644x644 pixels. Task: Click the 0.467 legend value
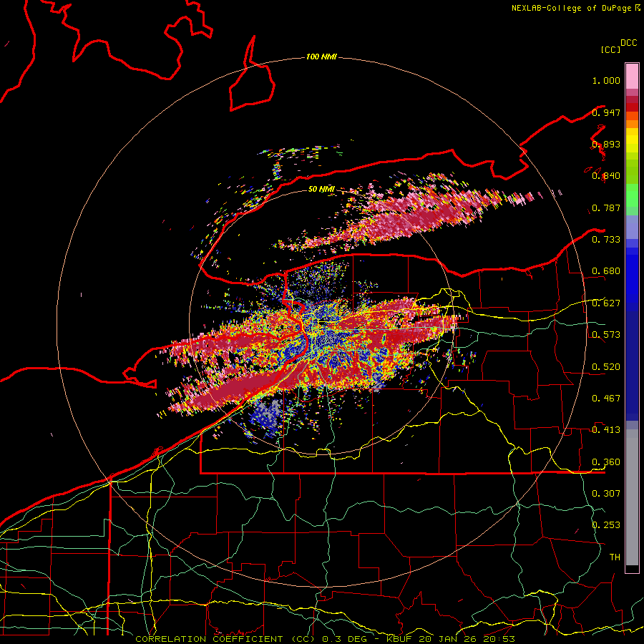(606, 399)
